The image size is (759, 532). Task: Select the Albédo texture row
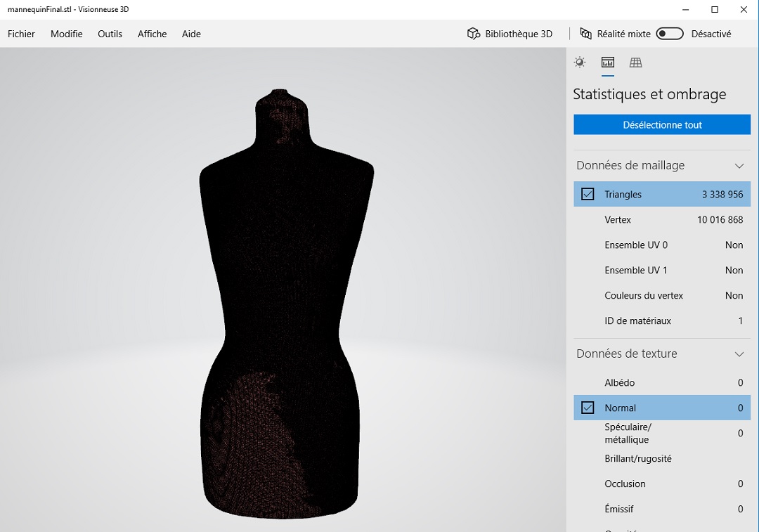point(662,382)
